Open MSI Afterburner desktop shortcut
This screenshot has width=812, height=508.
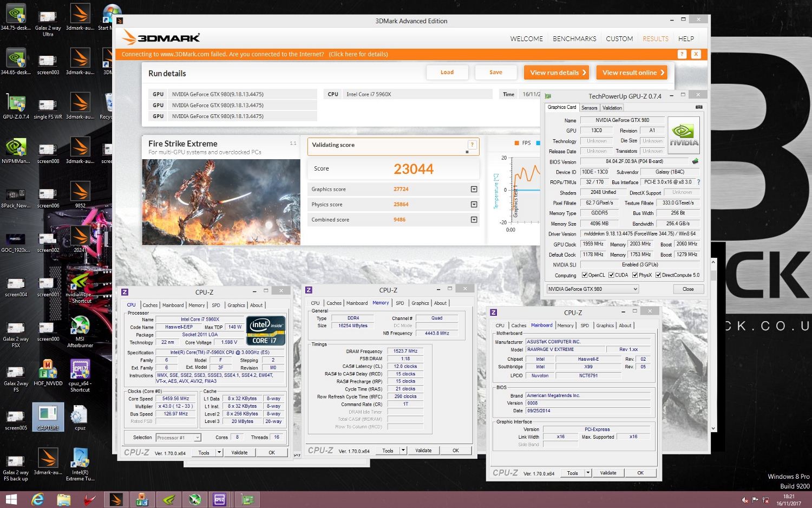point(80,331)
